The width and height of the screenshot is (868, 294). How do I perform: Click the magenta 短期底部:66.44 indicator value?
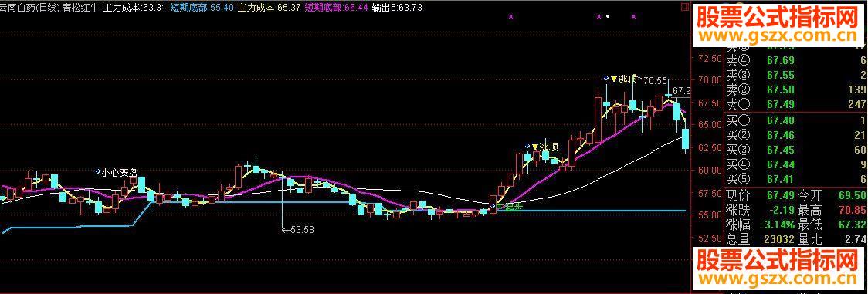point(337,7)
